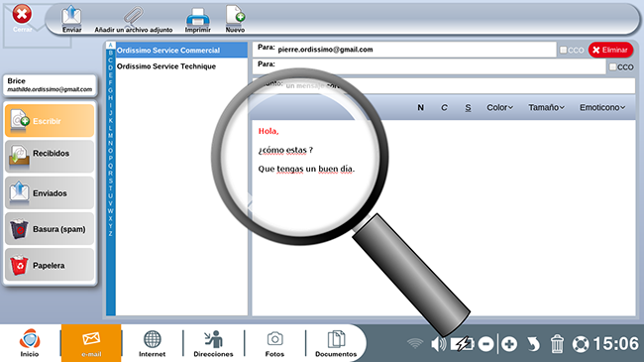Screen dimensions: 644x362
Task: Switch to the Documentos tab
Action: pos(336,343)
